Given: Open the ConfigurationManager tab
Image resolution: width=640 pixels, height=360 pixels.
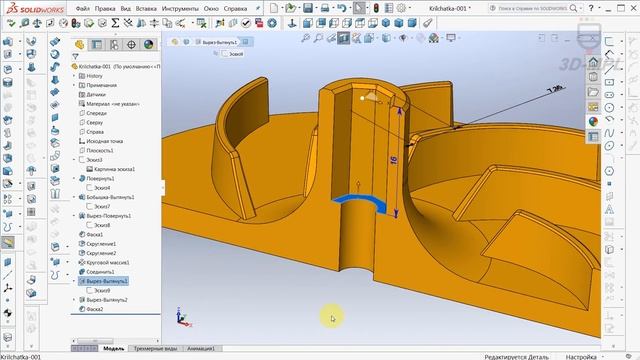Looking at the screenshot, I should (114, 44).
